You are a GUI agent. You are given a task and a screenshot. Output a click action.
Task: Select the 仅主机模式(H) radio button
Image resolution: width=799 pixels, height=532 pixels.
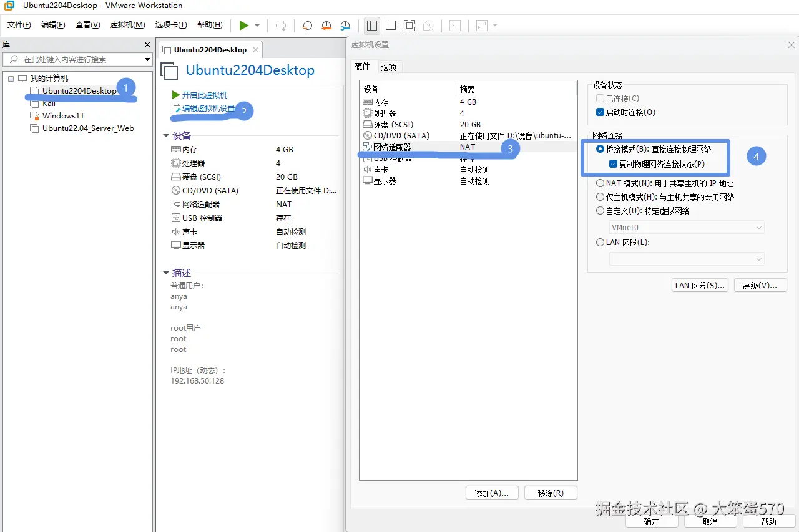click(x=600, y=196)
